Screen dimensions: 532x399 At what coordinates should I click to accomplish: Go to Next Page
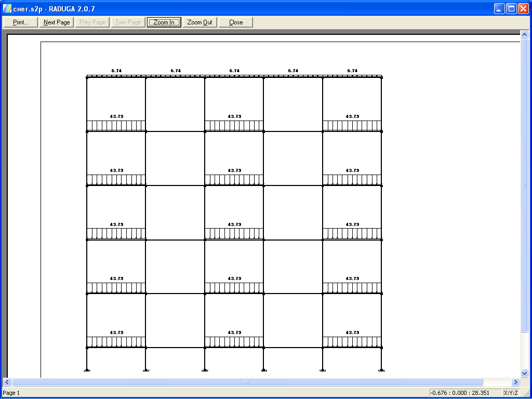click(57, 22)
